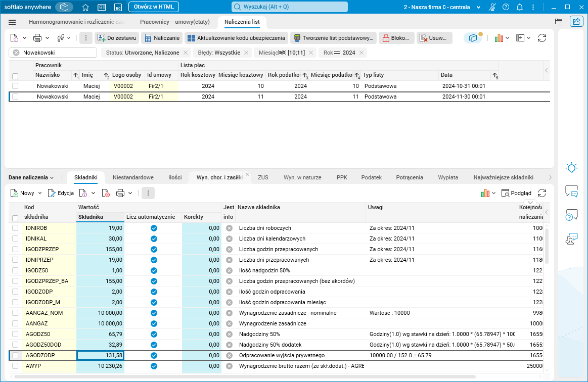Click the Wyszukaj search field

(x=290, y=7)
